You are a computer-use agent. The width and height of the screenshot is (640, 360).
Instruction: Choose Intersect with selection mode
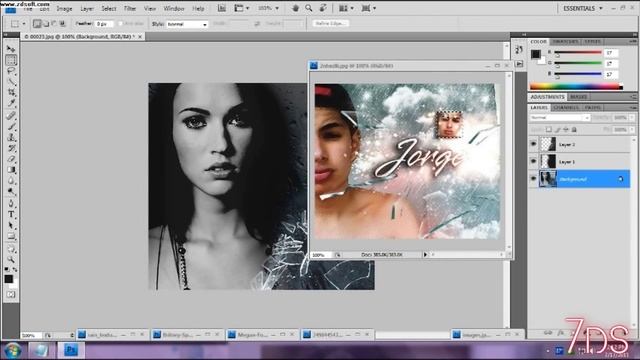[x=62, y=24]
